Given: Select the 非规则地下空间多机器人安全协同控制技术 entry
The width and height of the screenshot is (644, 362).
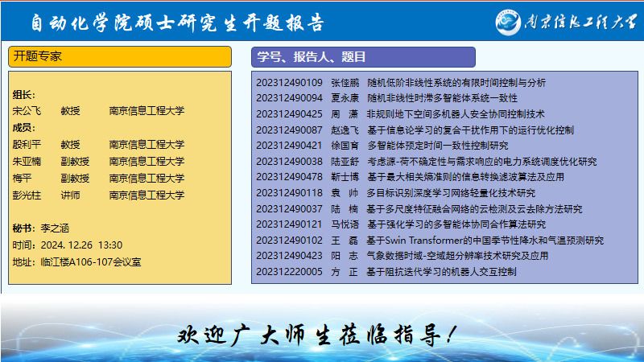Looking at the screenshot, I should (x=455, y=113).
